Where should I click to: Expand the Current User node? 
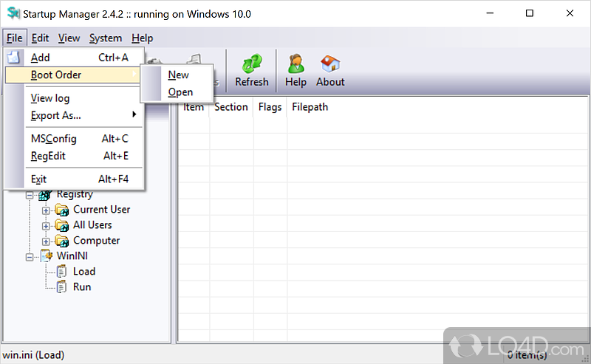point(46,210)
